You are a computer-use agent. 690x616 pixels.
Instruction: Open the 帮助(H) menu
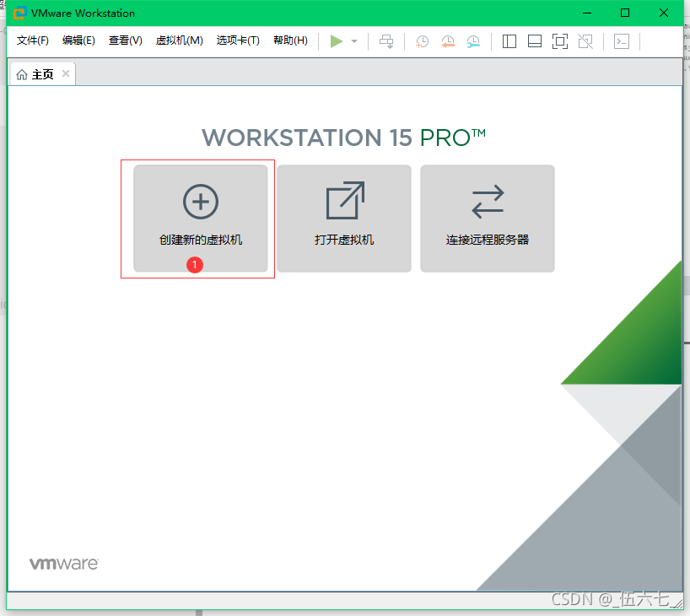290,41
